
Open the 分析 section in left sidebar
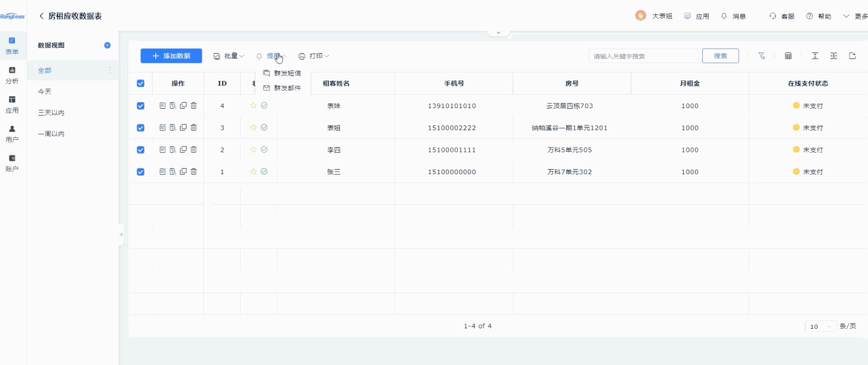[x=12, y=75]
